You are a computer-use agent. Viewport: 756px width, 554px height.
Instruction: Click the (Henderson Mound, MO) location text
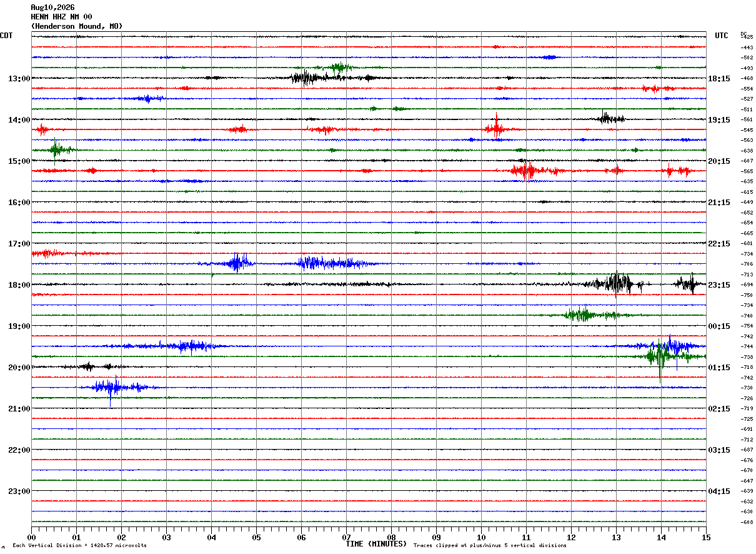[77, 26]
